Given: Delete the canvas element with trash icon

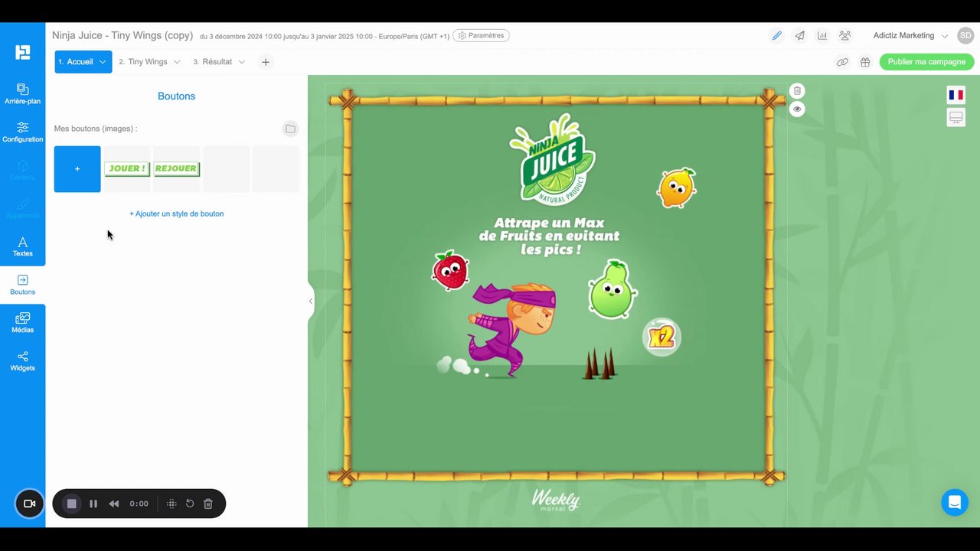Looking at the screenshot, I should [797, 90].
